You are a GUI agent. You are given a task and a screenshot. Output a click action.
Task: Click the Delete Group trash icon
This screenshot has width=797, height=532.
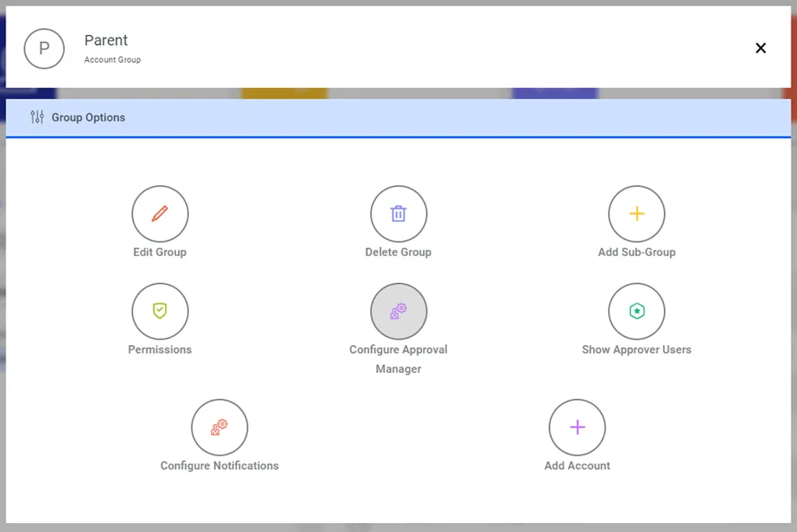point(399,214)
